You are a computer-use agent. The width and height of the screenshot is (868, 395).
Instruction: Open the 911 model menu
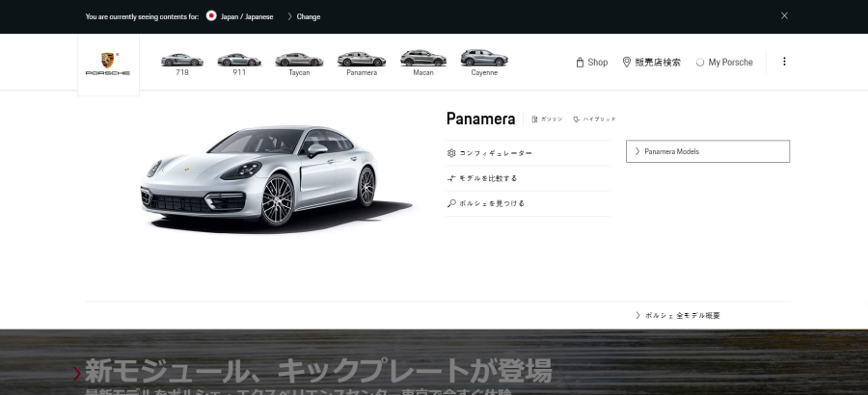click(238, 65)
